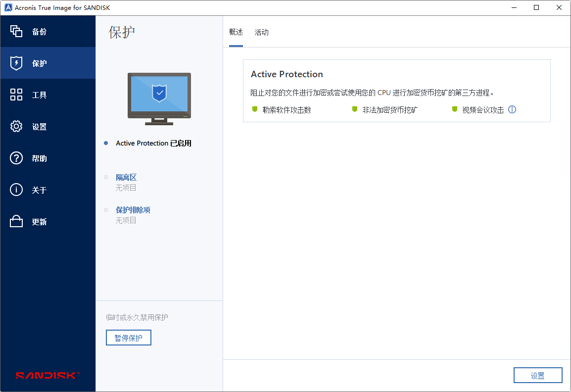Open the 更新 shopping bag icon
The image size is (571, 392).
(16, 221)
